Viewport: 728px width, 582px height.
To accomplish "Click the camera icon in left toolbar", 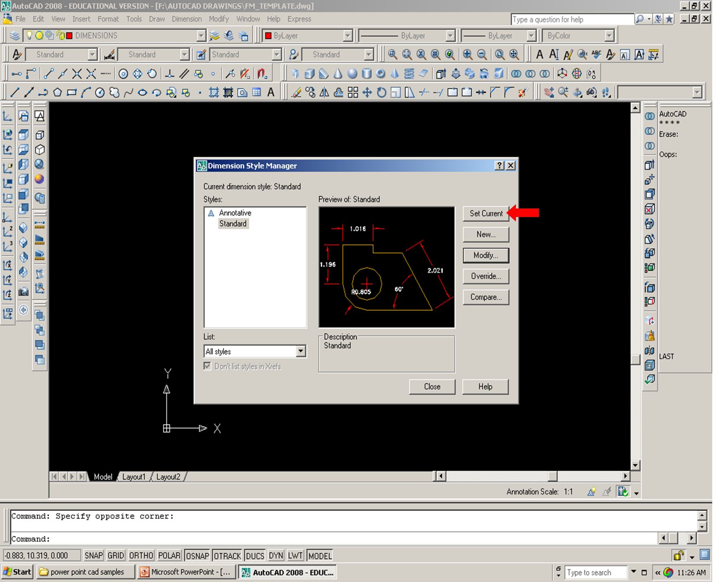I will (x=23, y=292).
